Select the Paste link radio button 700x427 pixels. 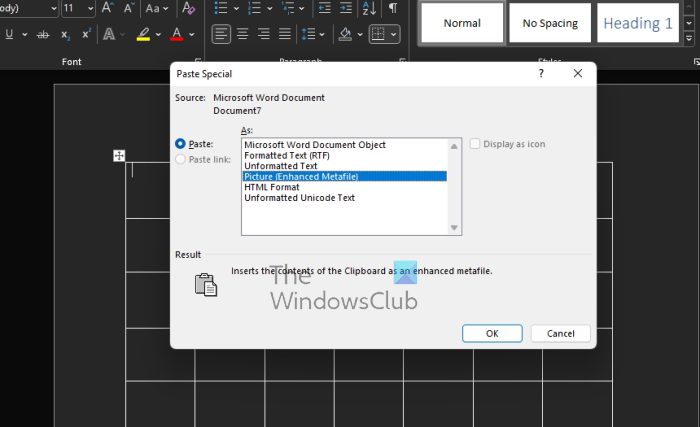tap(180, 159)
